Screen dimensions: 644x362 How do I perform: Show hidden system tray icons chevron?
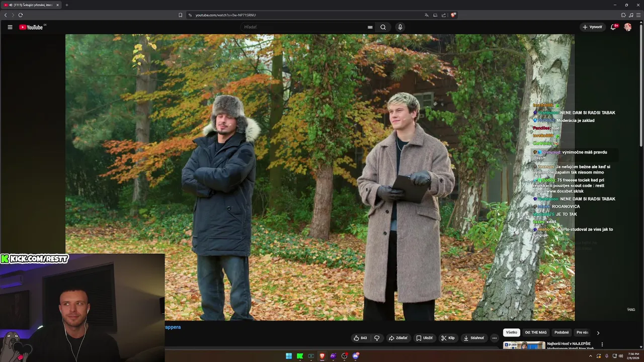[x=591, y=356]
